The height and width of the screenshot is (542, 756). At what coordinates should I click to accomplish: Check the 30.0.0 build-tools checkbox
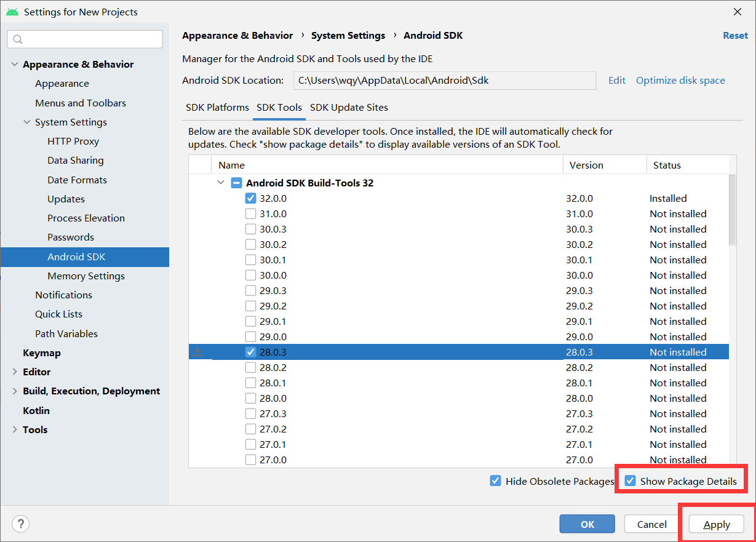[x=250, y=275]
